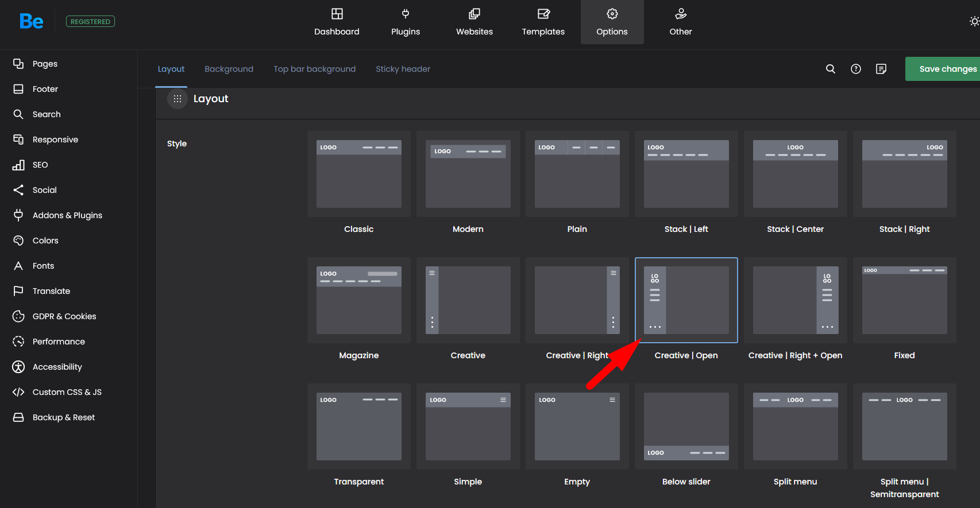The width and height of the screenshot is (980, 508).
Task: Click the Colors palette icon
Action: click(x=18, y=241)
